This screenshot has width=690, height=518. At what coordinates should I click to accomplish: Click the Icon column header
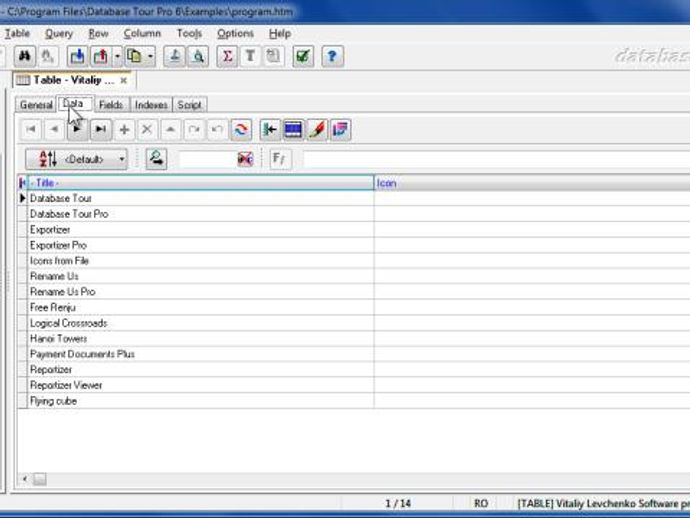[x=532, y=183]
